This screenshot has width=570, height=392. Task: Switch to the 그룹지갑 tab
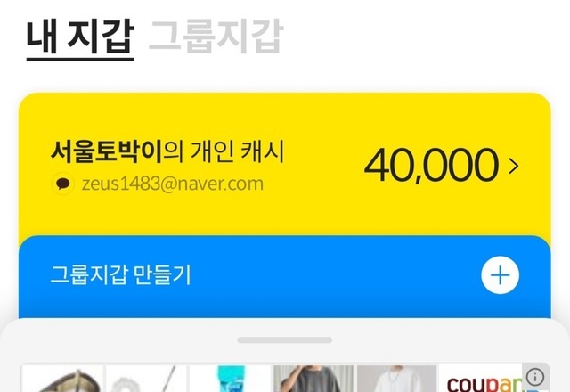216,37
